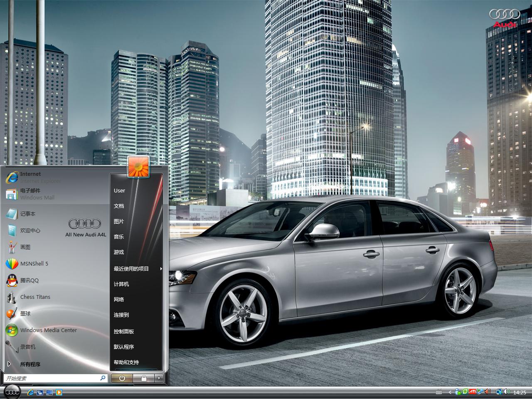Viewport: 532px width, 399px height.
Task: Expand 最近使用的项目 recent items submenu
Action: pos(136,268)
